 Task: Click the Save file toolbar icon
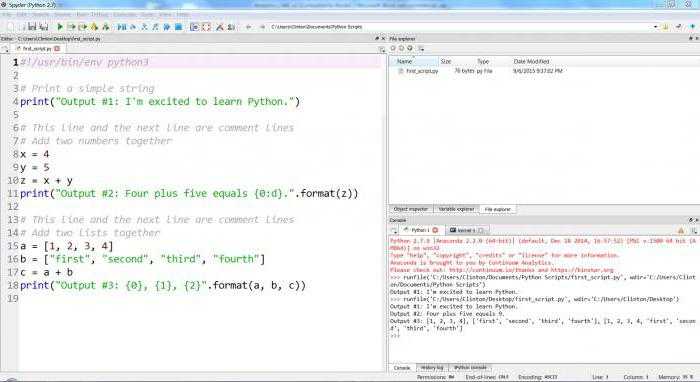tap(32, 27)
